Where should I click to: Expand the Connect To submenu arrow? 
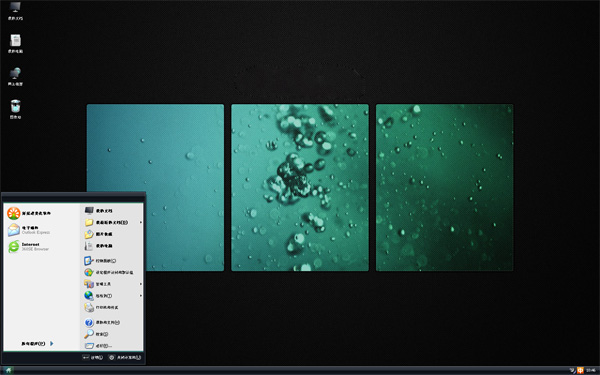(141, 295)
